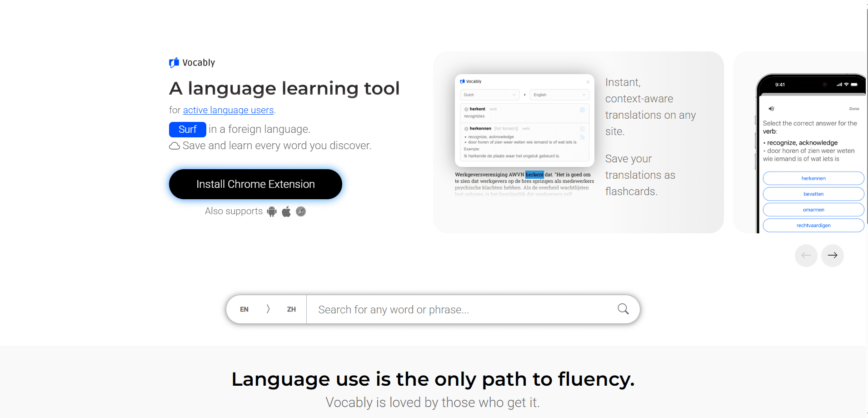Open the Android app icon

(272, 212)
